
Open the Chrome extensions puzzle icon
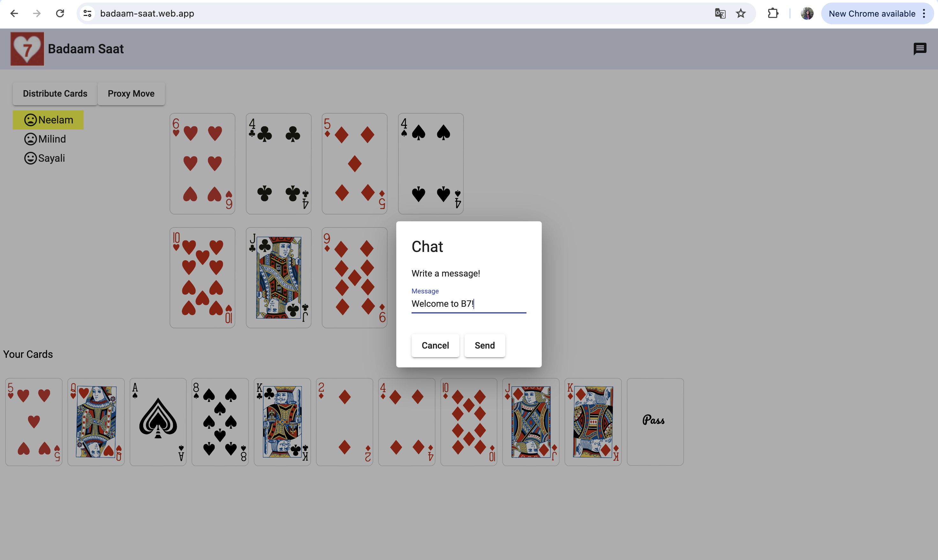[x=773, y=14]
